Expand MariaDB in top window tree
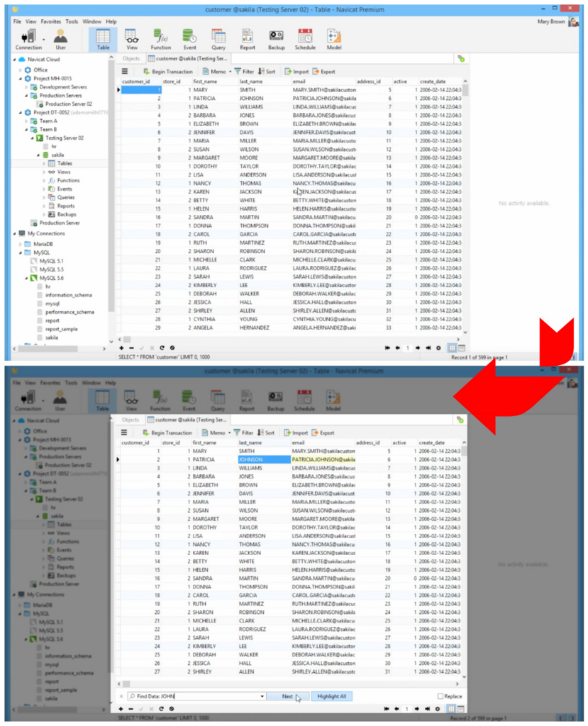The height and width of the screenshot is (726, 588). [x=21, y=244]
